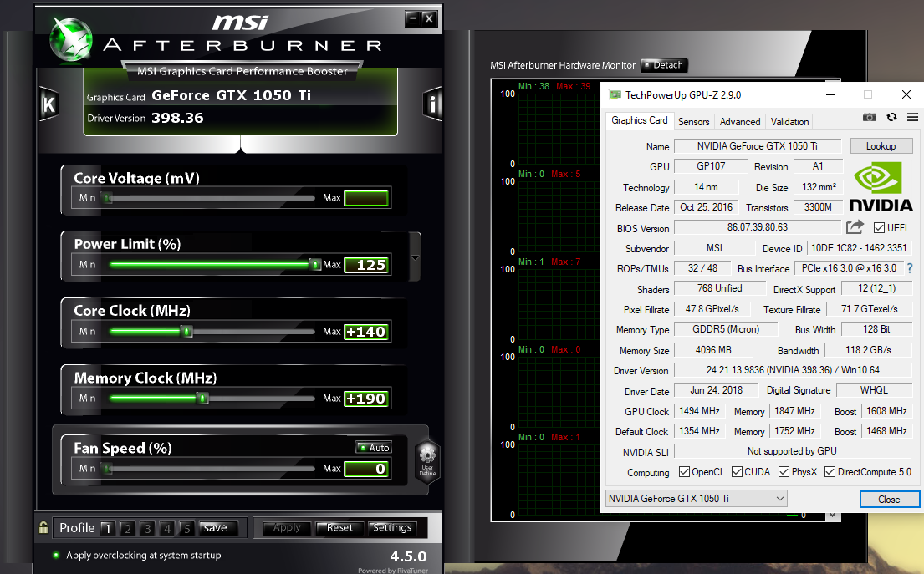Click the Driver Version field in GPU-Z
The width and height of the screenshot is (924, 574).
click(793, 370)
